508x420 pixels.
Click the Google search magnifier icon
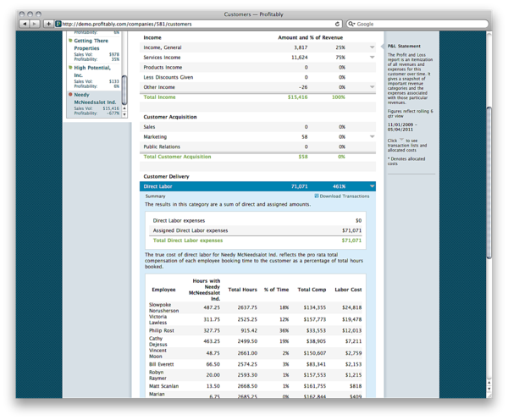click(x=351, y=24)
